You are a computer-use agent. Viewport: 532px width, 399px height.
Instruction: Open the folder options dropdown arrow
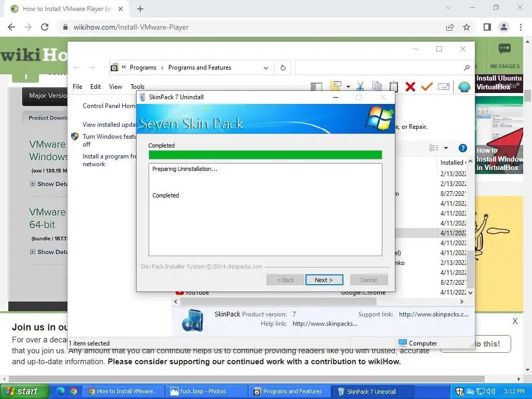click(x=348, y=87)
